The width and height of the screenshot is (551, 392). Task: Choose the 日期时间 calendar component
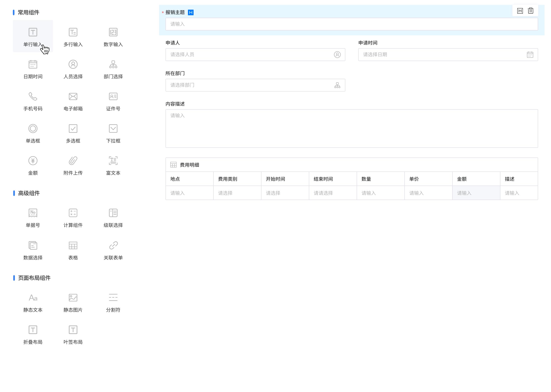[x=33, y=64]
